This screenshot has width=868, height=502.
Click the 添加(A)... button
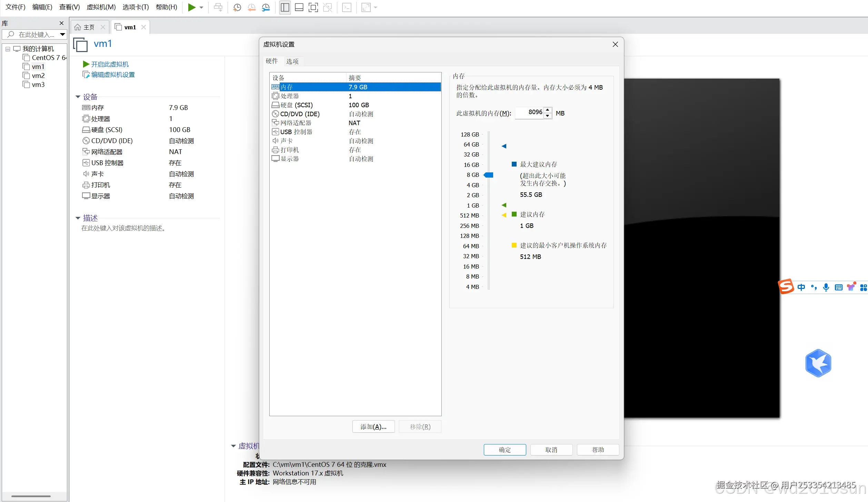pyautogui.click(x=373, y=427)
